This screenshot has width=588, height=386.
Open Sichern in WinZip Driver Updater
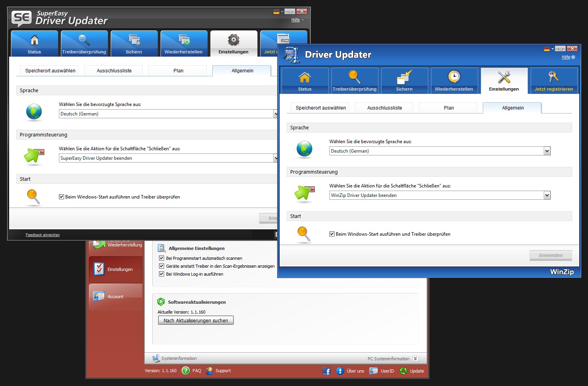404,81
